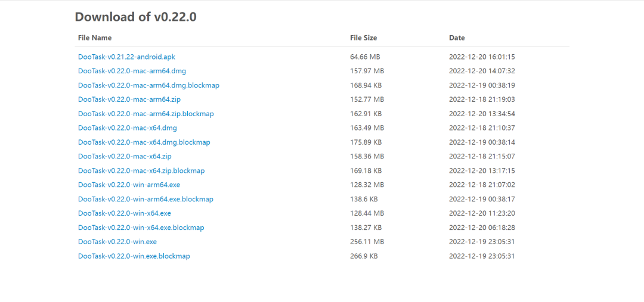Click DooTask-v0.22.0-mac-arm64.dmg link
This screenshot has height=302, width=644.
[132, 71]
